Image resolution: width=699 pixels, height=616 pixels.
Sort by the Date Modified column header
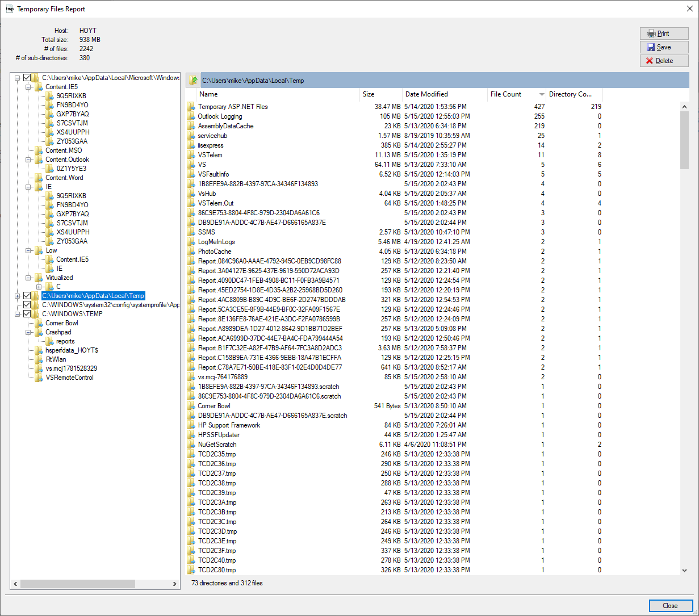pyautogui.click(x=445, y=94)
